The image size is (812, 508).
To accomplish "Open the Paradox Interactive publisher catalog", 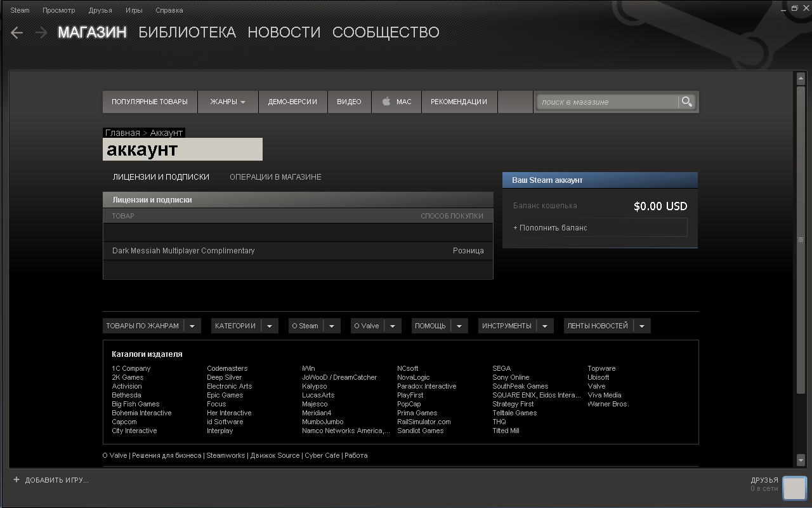I will click(426, 386).
